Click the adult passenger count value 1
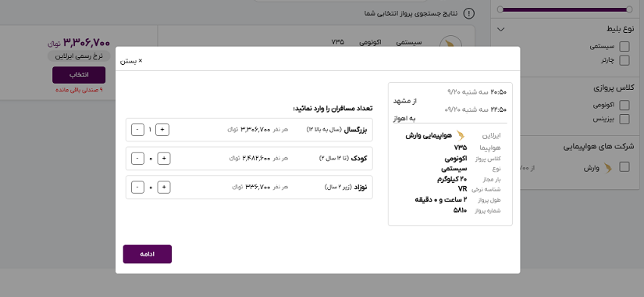The height and width of the screenshot is (297, 644). 150,130
